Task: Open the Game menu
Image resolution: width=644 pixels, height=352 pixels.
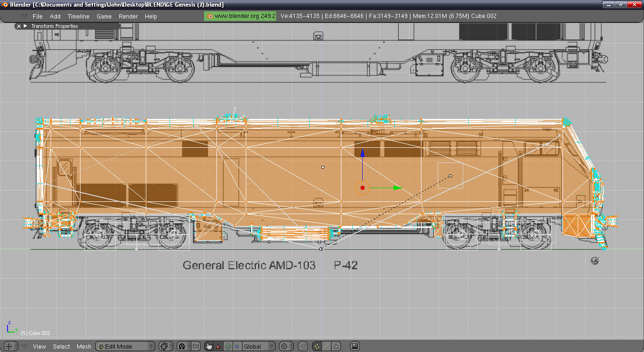Action: coord(104,16)
